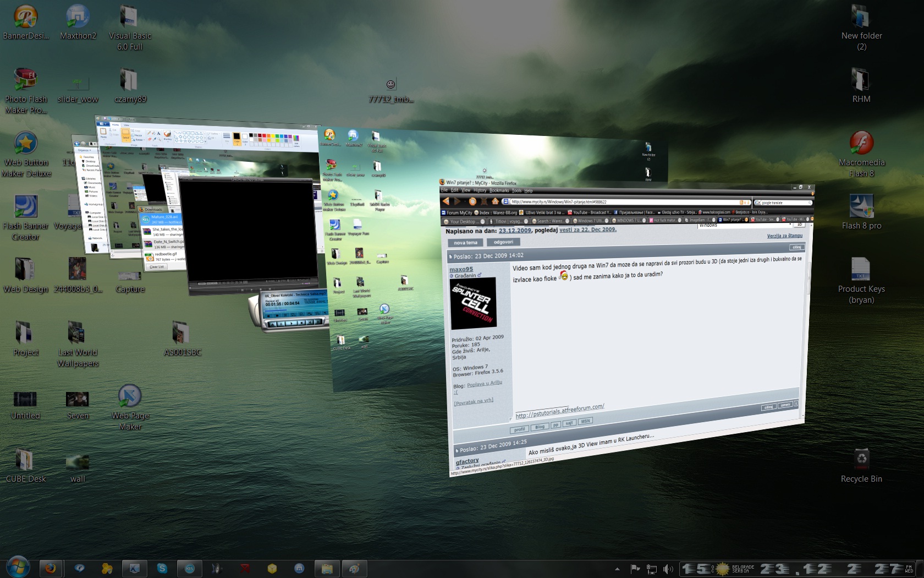Click the Paste icon in Paint ribbon
Image resolution: width=924 pixels, height=578 pixels.
[x=103, y=133]
